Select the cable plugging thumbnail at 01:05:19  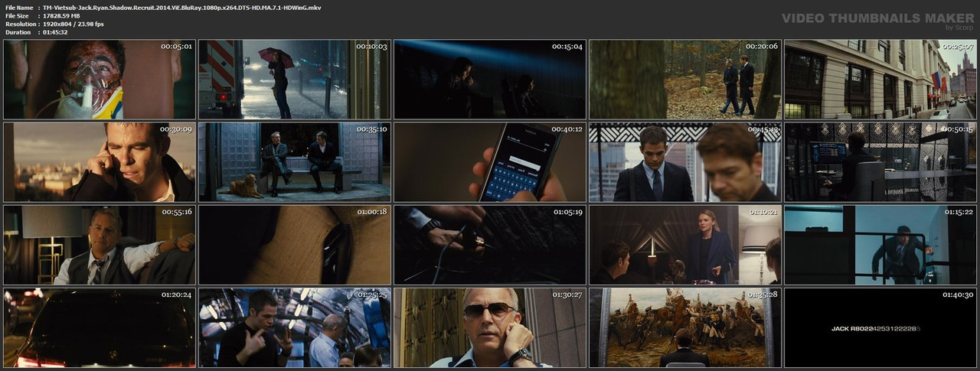(x=490, y=245)
